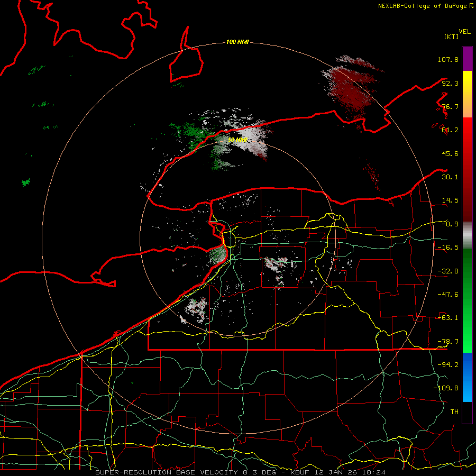Select the 30.1 velocity scale value

tap(450, 177)
